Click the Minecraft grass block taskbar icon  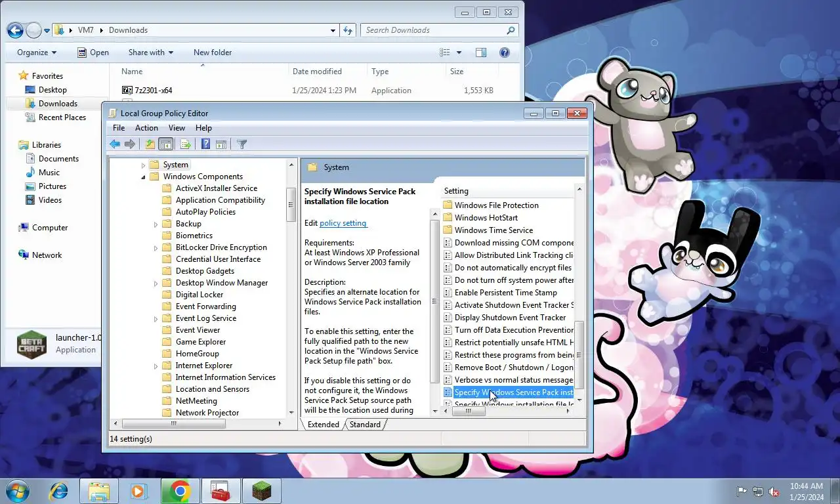[x=262, y=491]
